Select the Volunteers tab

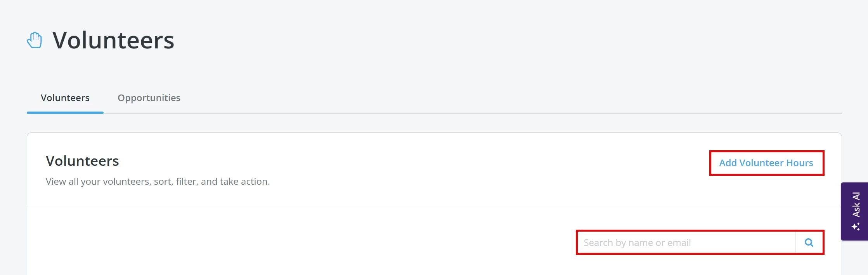point(65,98)
